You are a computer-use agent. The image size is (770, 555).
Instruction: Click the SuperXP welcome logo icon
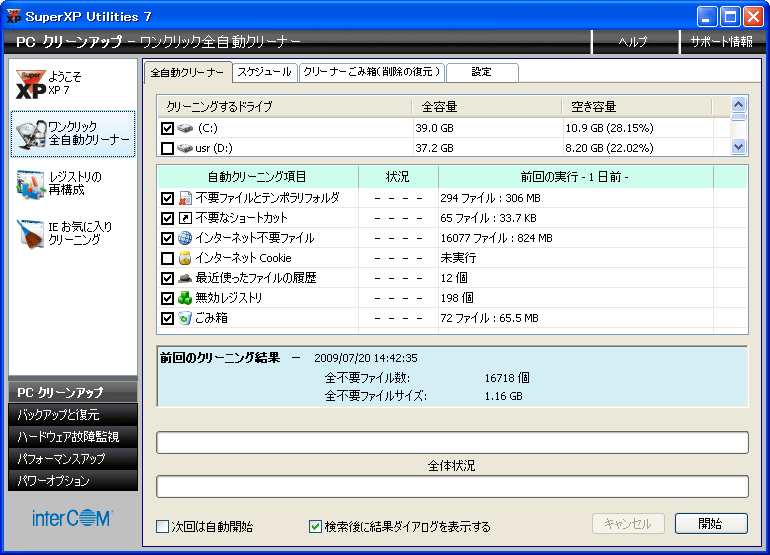[30, 84]
